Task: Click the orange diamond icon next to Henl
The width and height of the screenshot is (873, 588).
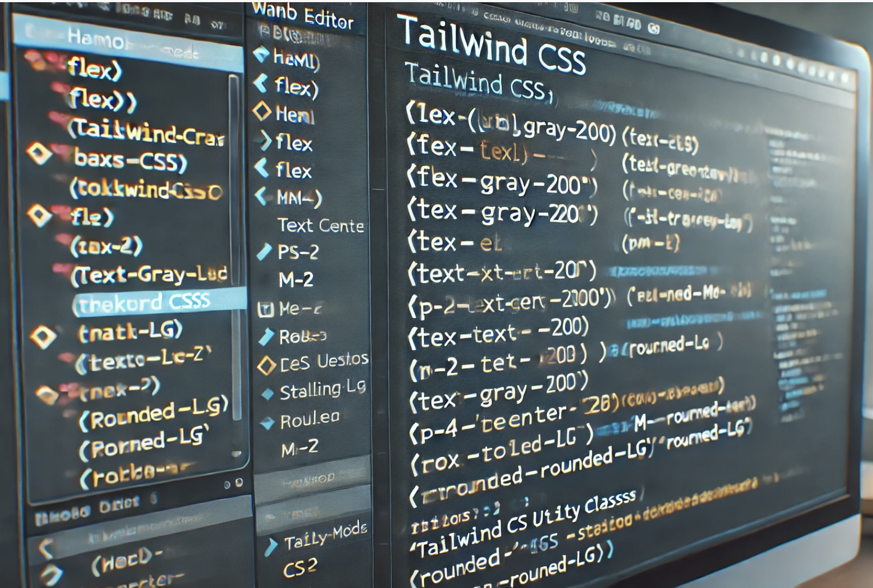Action: pos(262,112)
